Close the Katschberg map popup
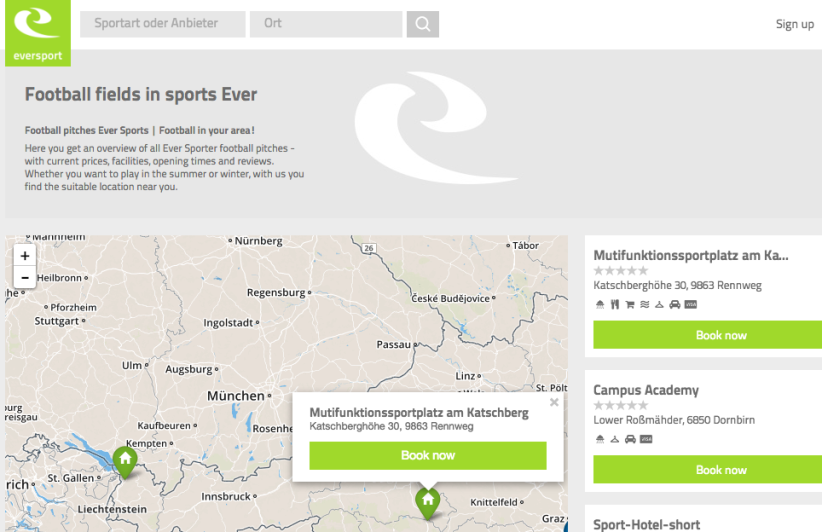This screenshot has width=822, height=532. (x=554, y=402)
